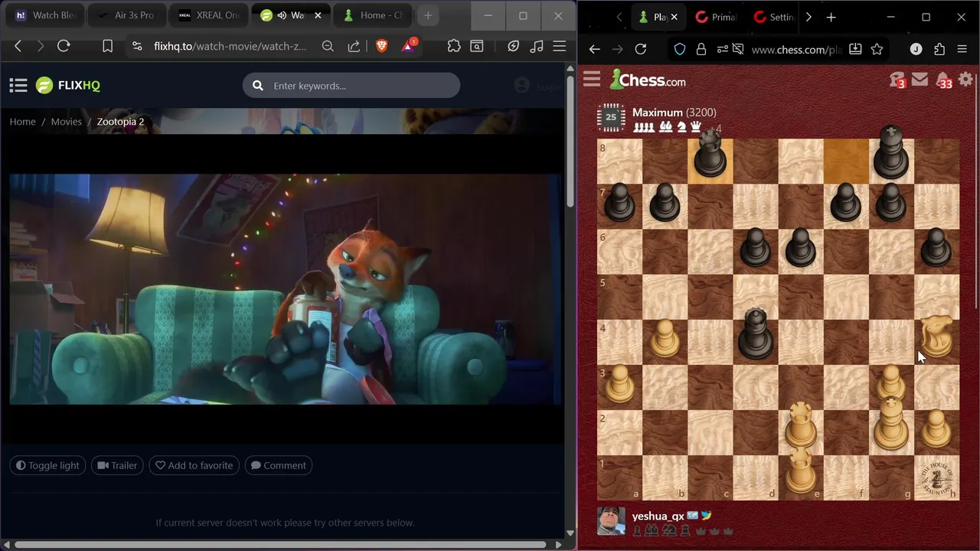The image size is (980, 551).
Task: Click the Chess.com logo
Action: coord(648,80)
